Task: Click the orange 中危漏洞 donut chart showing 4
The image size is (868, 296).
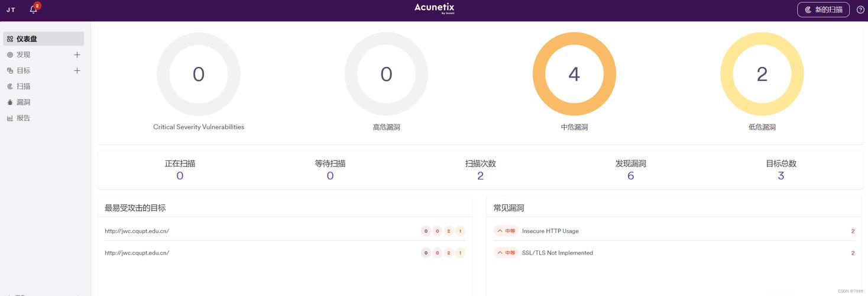Action: point(574,74)
